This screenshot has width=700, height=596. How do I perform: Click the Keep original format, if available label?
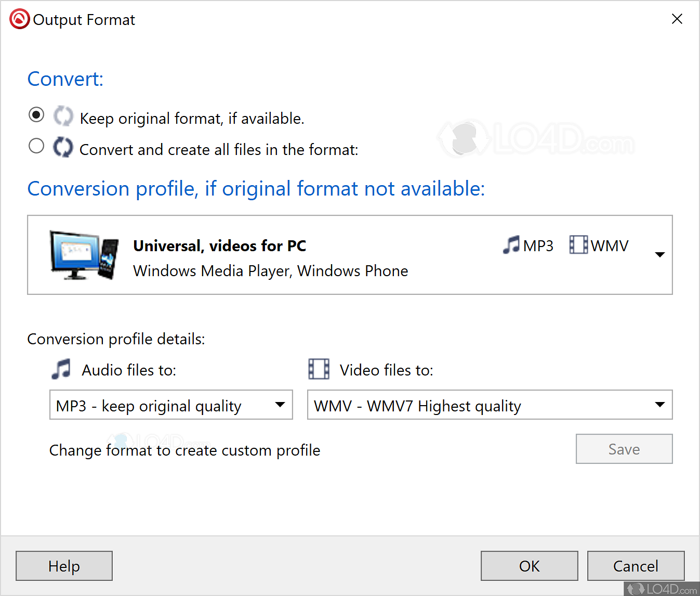pyautogui.click(x=192, y=119)
